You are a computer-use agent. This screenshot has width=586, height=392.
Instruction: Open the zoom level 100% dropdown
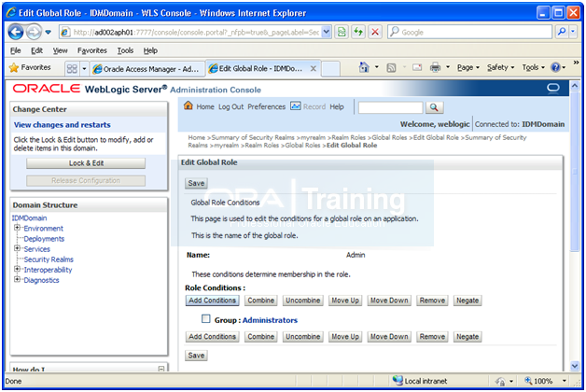pos(564,381)
